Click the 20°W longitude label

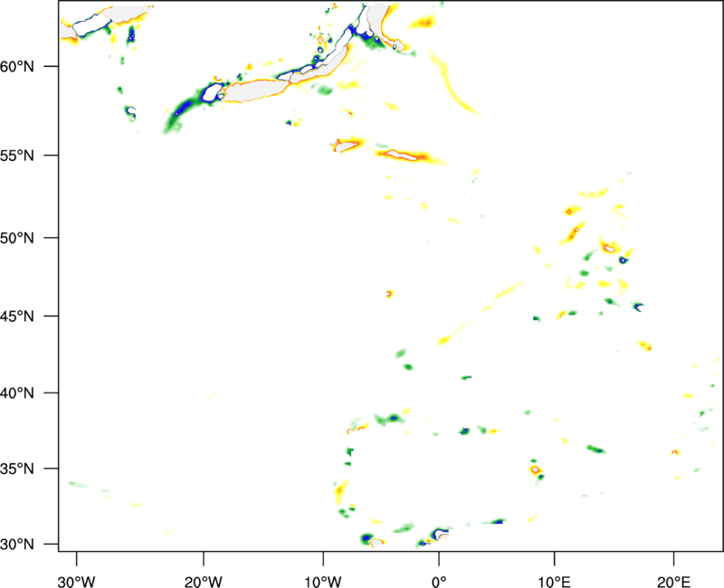(204, 582)
